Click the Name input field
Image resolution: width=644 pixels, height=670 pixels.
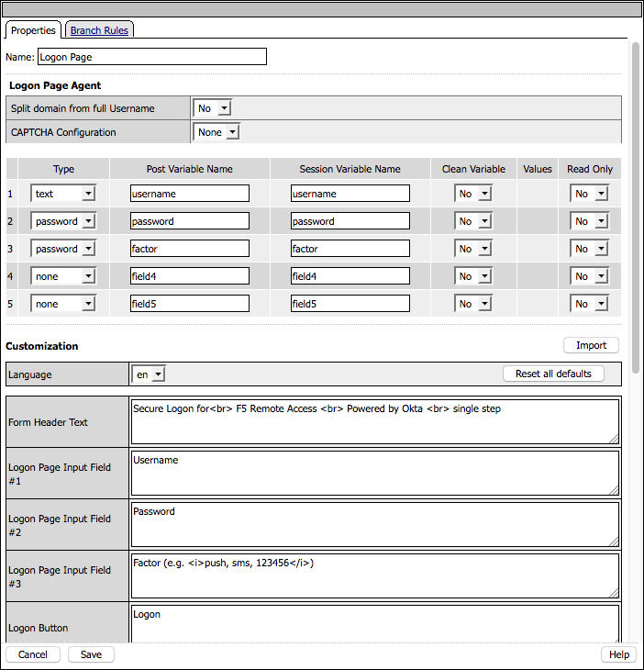pos(152,57)
